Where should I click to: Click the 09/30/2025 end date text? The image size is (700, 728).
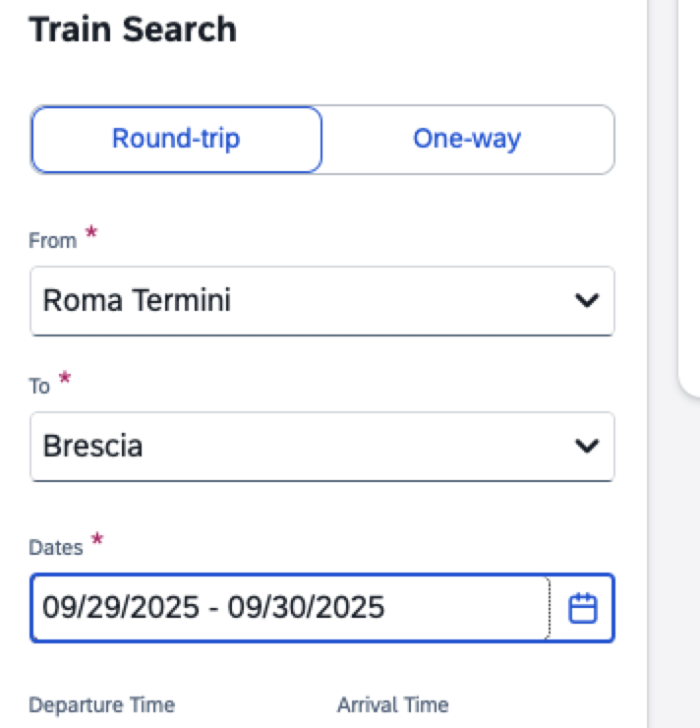(x=306, y=607)
